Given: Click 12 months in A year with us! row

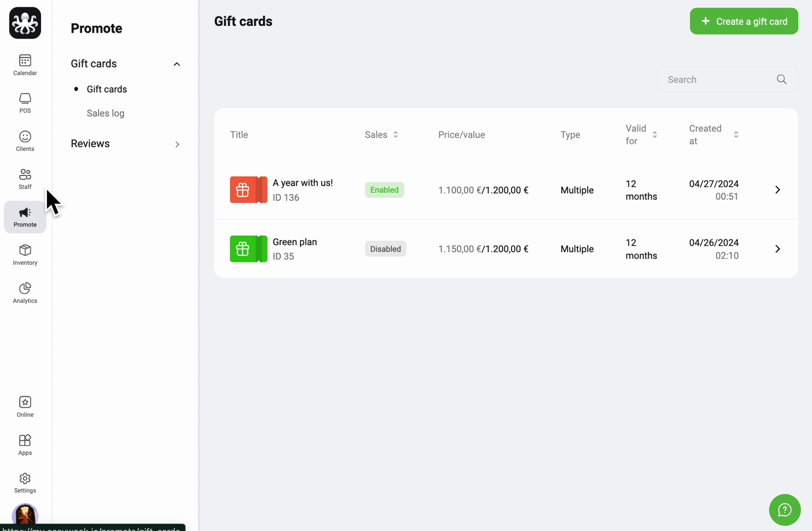Looking at the screenshot, I should (x=641, y=190).
